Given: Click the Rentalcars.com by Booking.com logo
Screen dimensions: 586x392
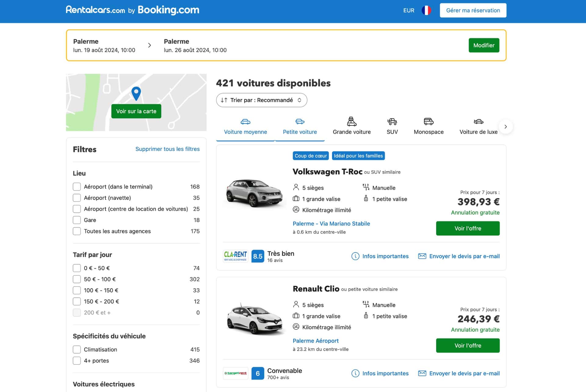Looking at the screenshot, I should click(132, 10).
